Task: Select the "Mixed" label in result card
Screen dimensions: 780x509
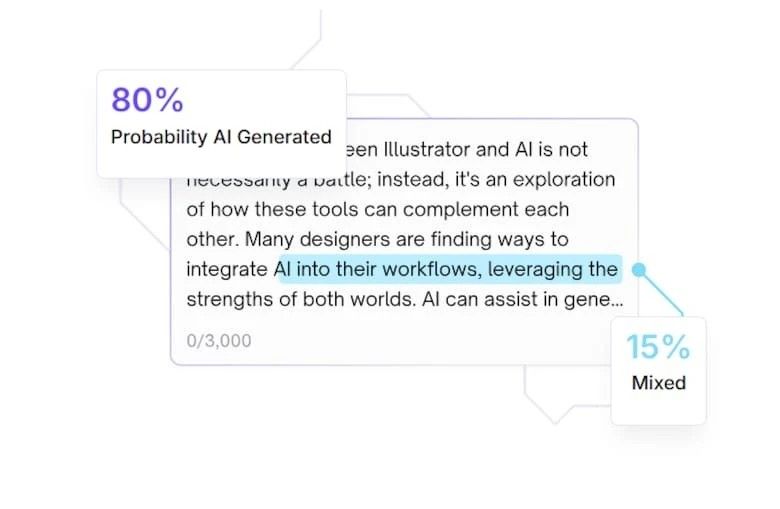Action: pos(658,382)
